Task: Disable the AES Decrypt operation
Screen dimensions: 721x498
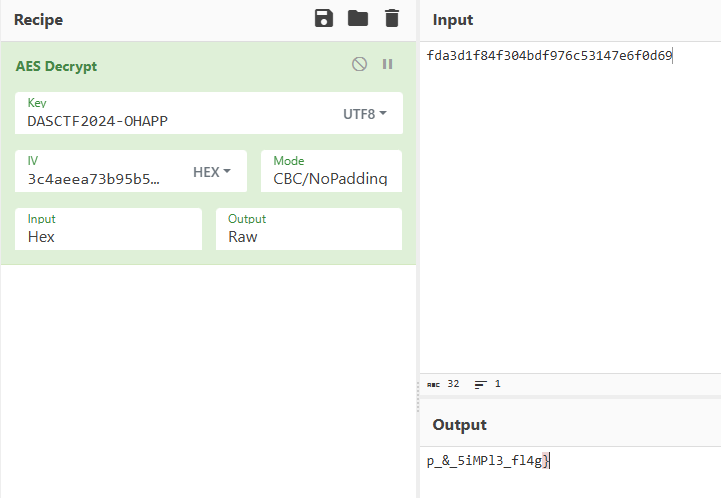Action: pyautogui.click(x=359, y=64)
